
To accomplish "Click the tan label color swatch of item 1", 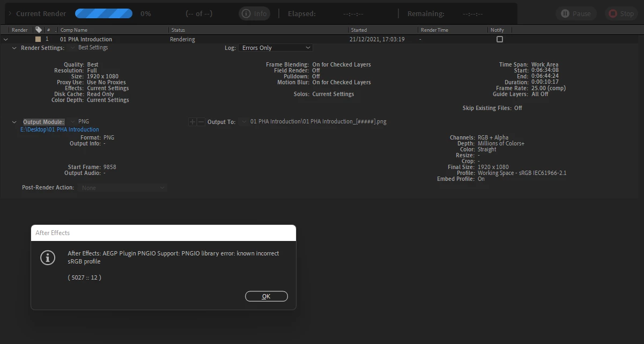I will click(38, 39).
